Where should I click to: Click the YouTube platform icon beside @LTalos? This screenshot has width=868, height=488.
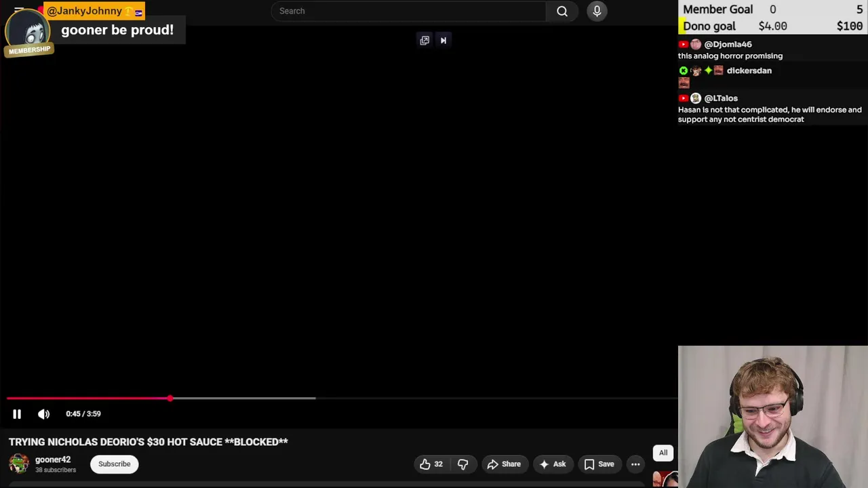coord(683,98)
